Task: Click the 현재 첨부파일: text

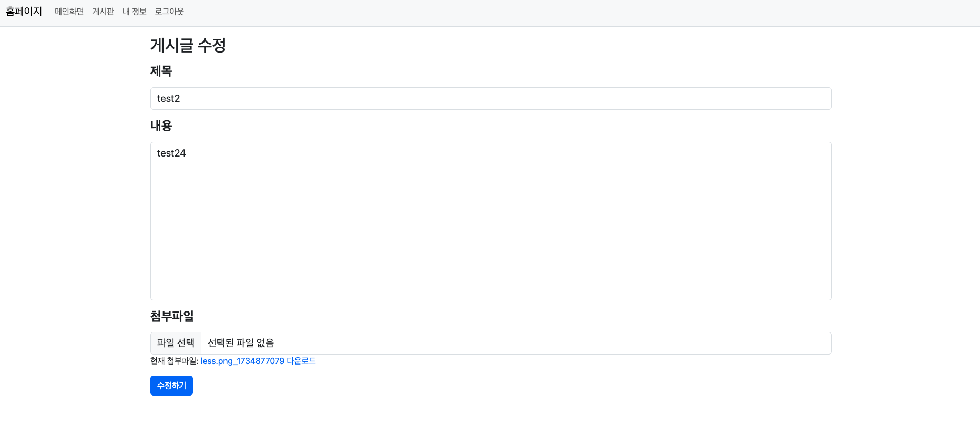Action: 174,361
